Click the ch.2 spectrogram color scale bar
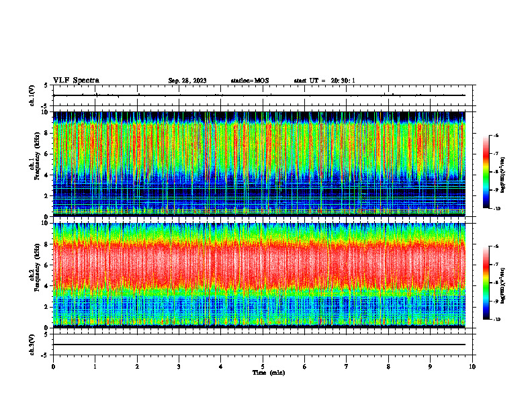This screenshot has width=532, height=411. (x=486, y=283)
